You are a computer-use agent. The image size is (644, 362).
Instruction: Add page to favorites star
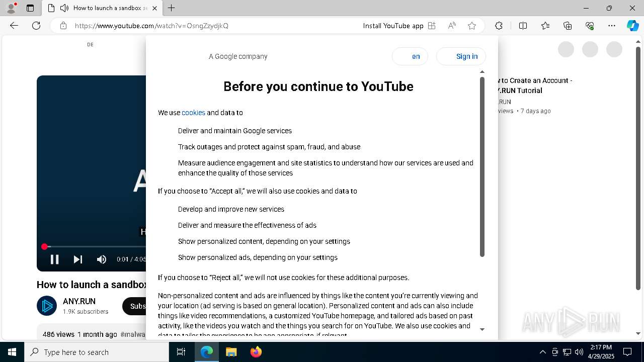(472, 26)
